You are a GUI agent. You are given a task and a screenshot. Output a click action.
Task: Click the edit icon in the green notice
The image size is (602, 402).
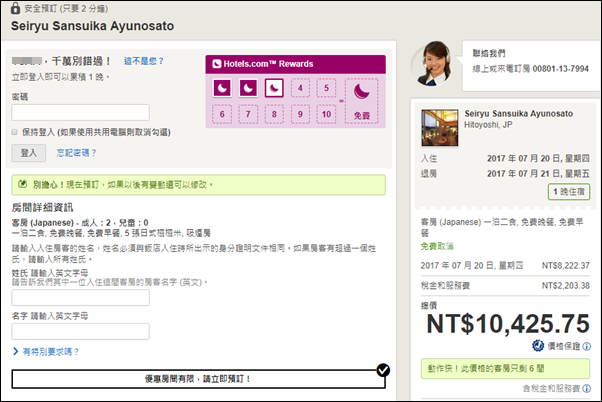tap(23, 184)
